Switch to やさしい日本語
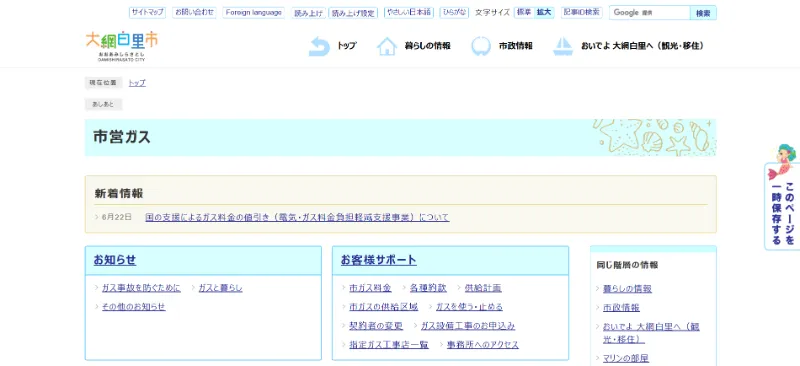 point(409,12)
